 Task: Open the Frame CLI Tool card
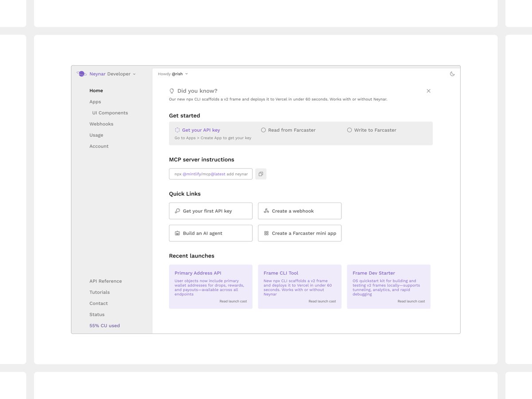pyautogui.click(x=300, y=287)
